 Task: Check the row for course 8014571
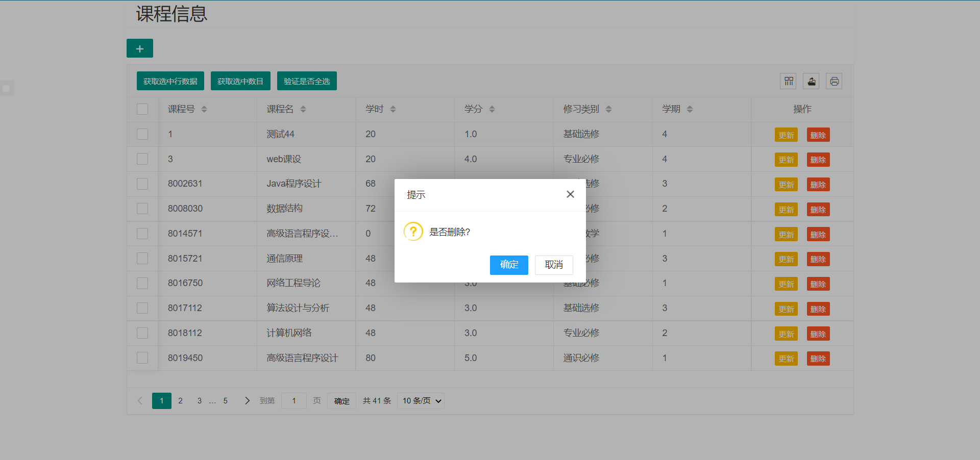pyautogui.click(x=142, y=234)
